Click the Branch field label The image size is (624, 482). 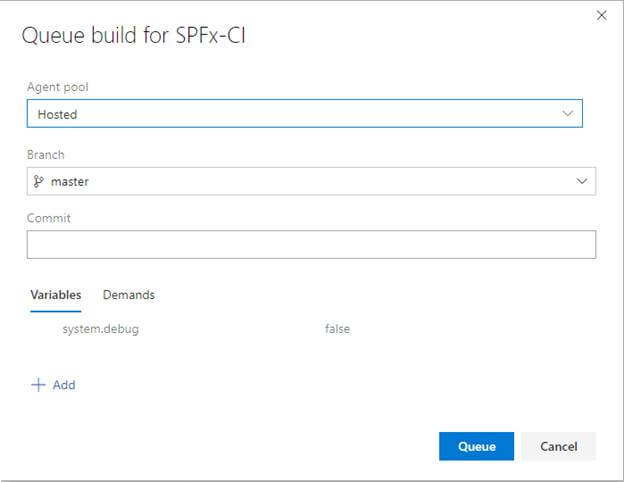click(x=46, y=154)
